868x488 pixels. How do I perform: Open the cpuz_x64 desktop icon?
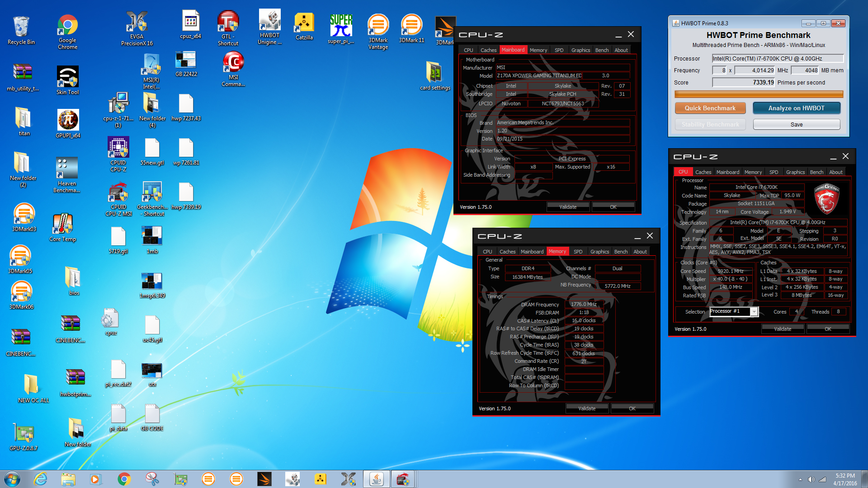[x=190, y=25]
